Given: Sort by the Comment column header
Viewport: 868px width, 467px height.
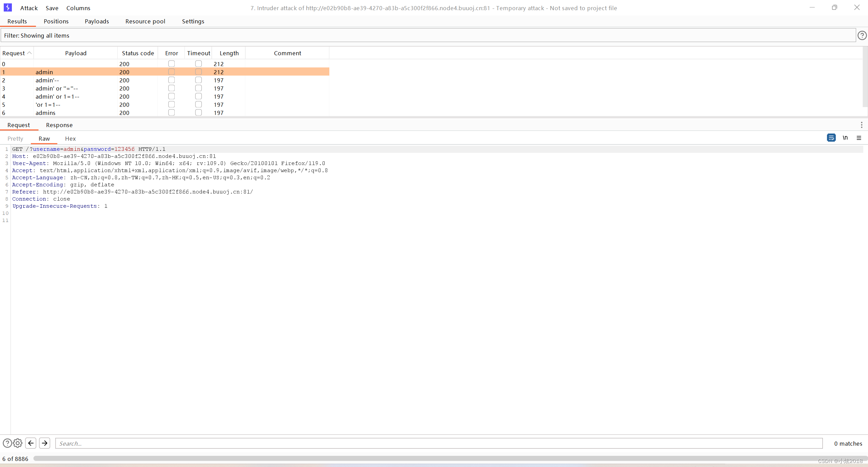Looking at the screenshot, I should point(287,53).
